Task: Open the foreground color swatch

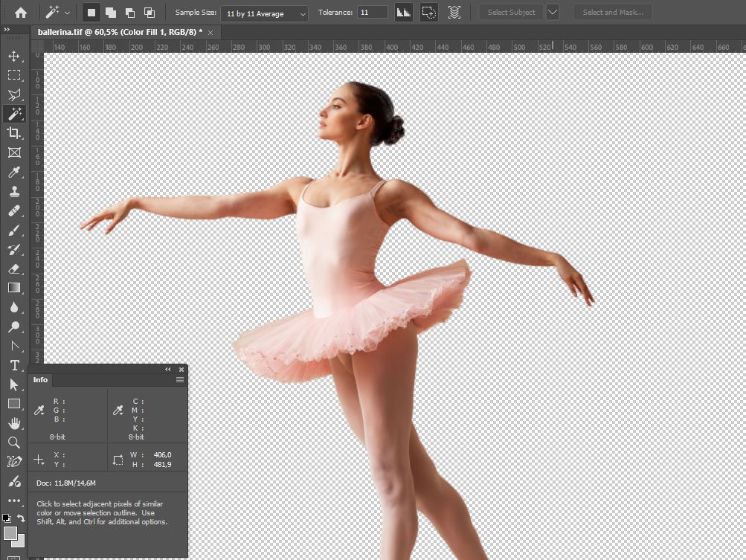Action: tap(10, 533)
